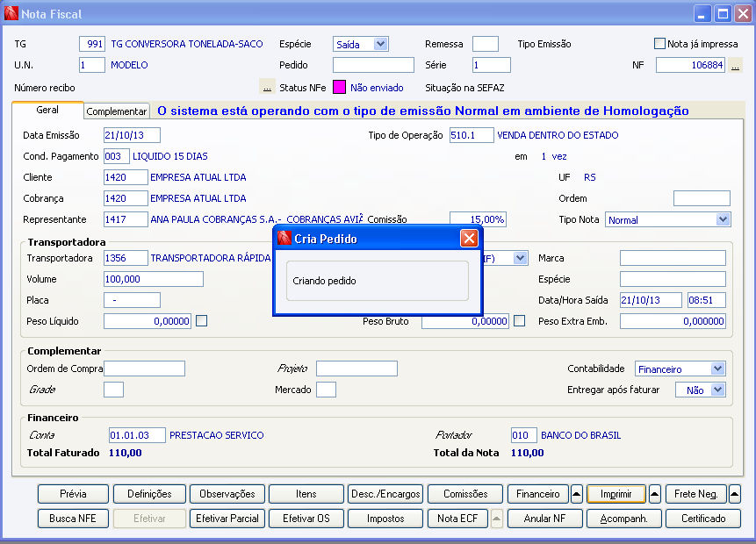Click the Nota Fiscal window title icon
The height and width of the screenshot is (544, 756).
point(11,13)
